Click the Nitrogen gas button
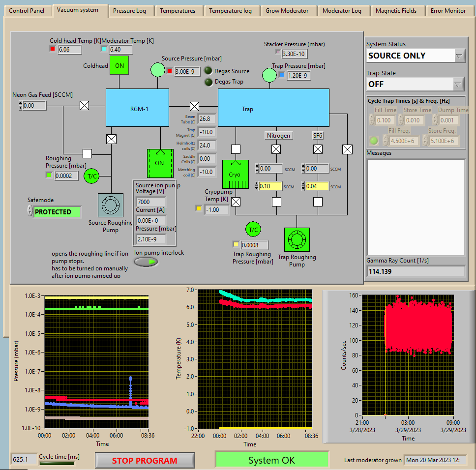 click(278, 135)
